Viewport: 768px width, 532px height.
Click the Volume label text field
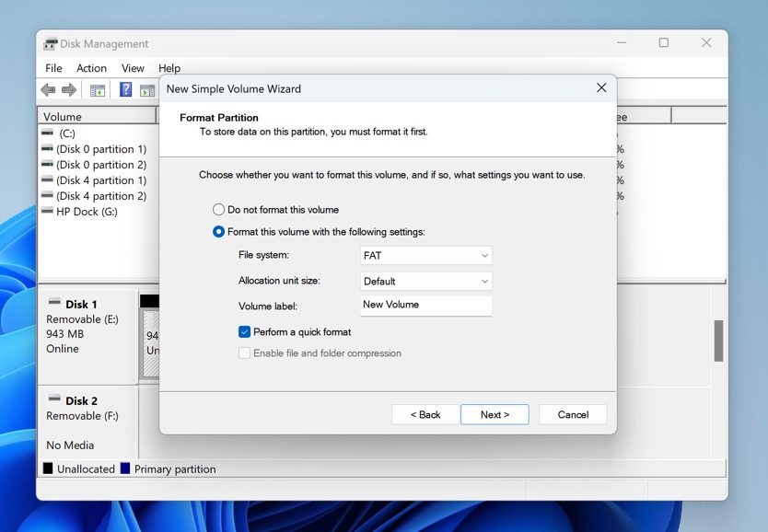(425, 305)
